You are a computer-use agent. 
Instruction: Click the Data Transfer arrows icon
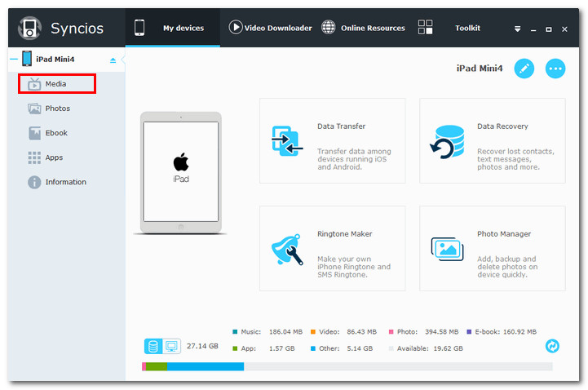(286, 141)
